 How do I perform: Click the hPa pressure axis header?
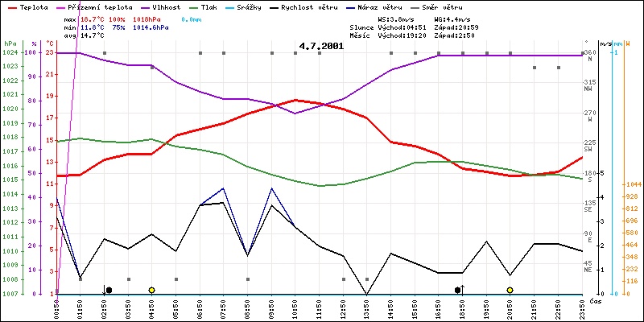point(10,43)
